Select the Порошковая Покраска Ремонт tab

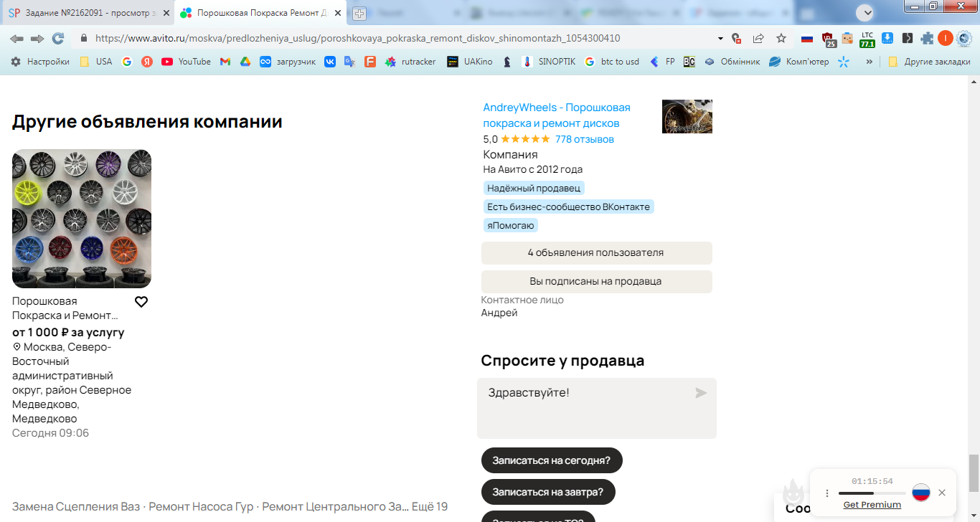(261, 13)
